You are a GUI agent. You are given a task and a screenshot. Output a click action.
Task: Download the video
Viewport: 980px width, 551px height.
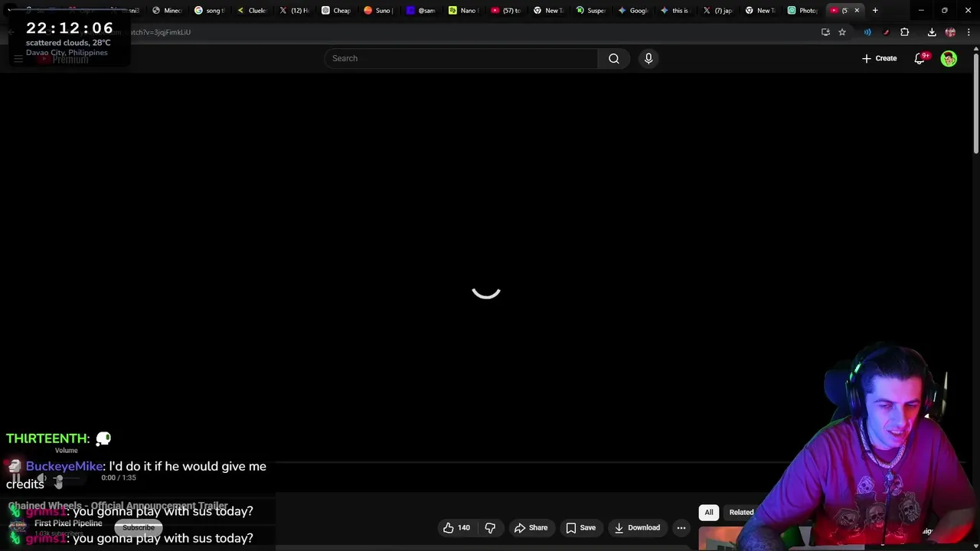[637, 527]
